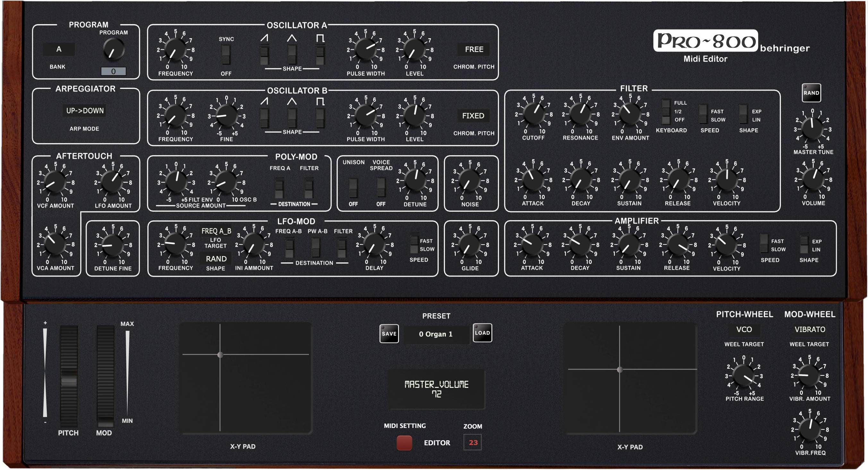This screenshot has width=868, height=470.
Task: Toggle the SYNC switch on Oscillator A
Action: 226,54
